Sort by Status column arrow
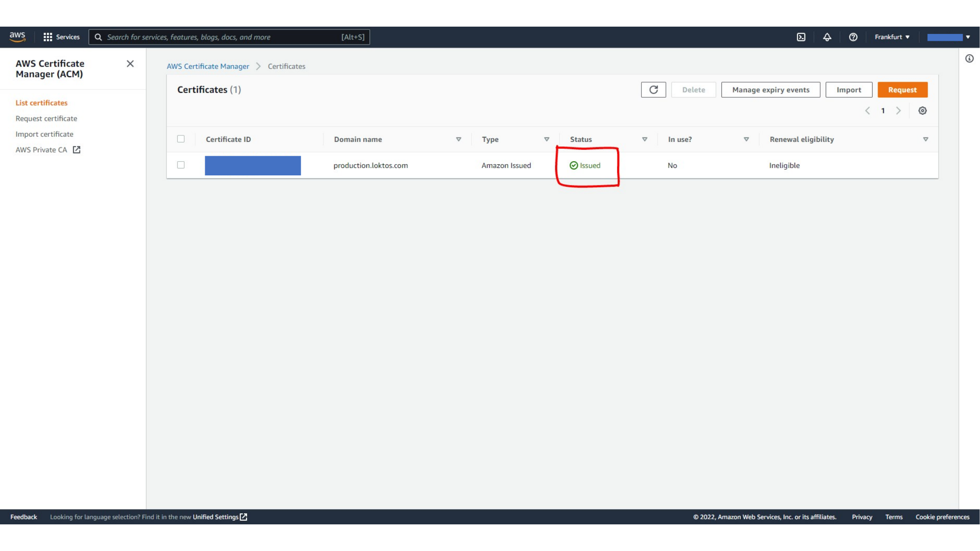 point(644,140)
